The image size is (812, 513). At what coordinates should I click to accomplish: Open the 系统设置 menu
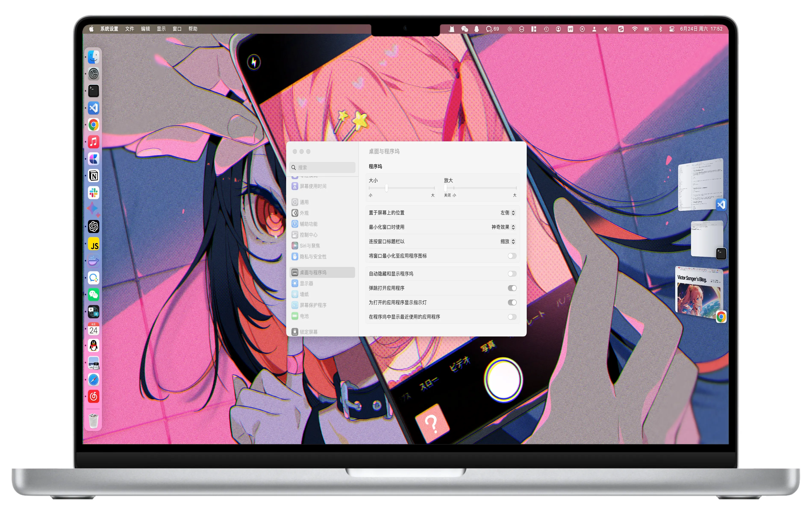[109, 29]
